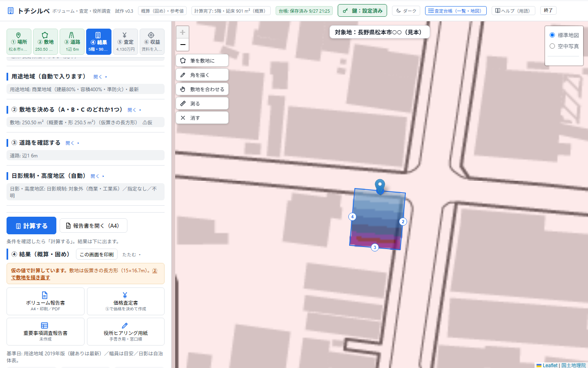This screenshot has width=588, height=368.
Task: Follow the ②で敷地を描き直す link
Action: click(x=84, y=274)
